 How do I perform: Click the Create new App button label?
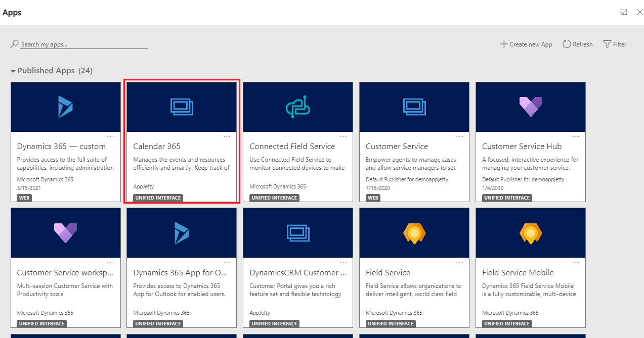(531, 44)
